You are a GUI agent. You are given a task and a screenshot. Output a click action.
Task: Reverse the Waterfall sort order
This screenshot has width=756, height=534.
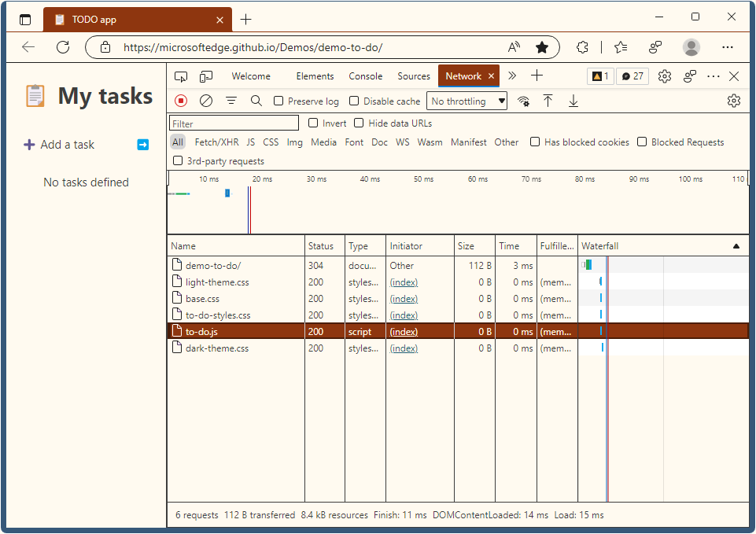coord(736,245)
